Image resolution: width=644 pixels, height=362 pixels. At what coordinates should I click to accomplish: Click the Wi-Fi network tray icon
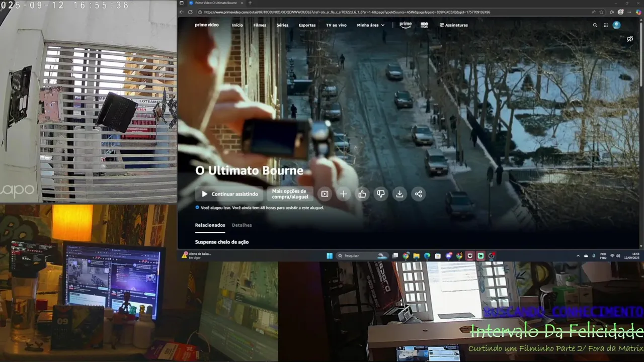[x=612, y=256]
